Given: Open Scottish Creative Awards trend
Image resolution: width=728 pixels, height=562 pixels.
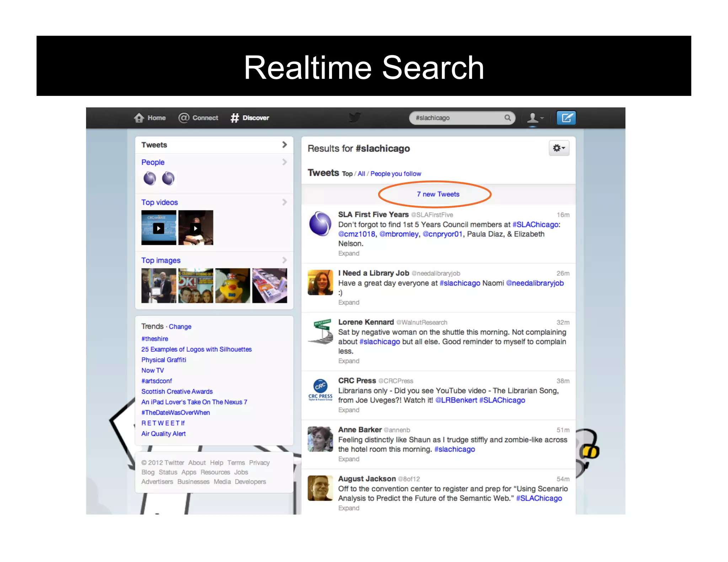Looking at the screenshot, I should pos(177,391).
